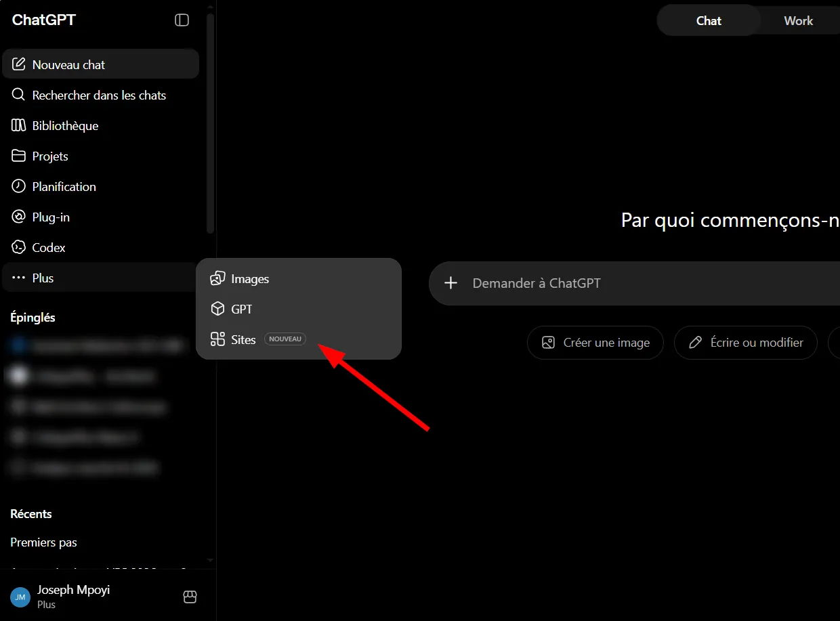
Task: Collapse the Plus menu expander
Action: click(x=101, y=278)
